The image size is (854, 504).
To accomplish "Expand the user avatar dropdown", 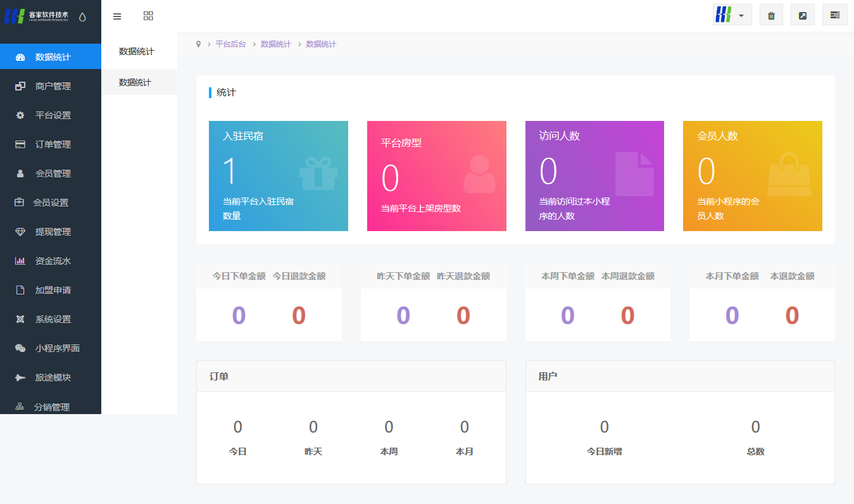I will coord(732,15).
